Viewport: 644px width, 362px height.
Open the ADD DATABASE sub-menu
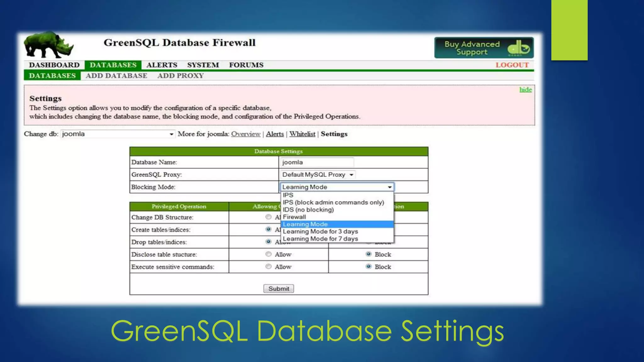point(116,76)
